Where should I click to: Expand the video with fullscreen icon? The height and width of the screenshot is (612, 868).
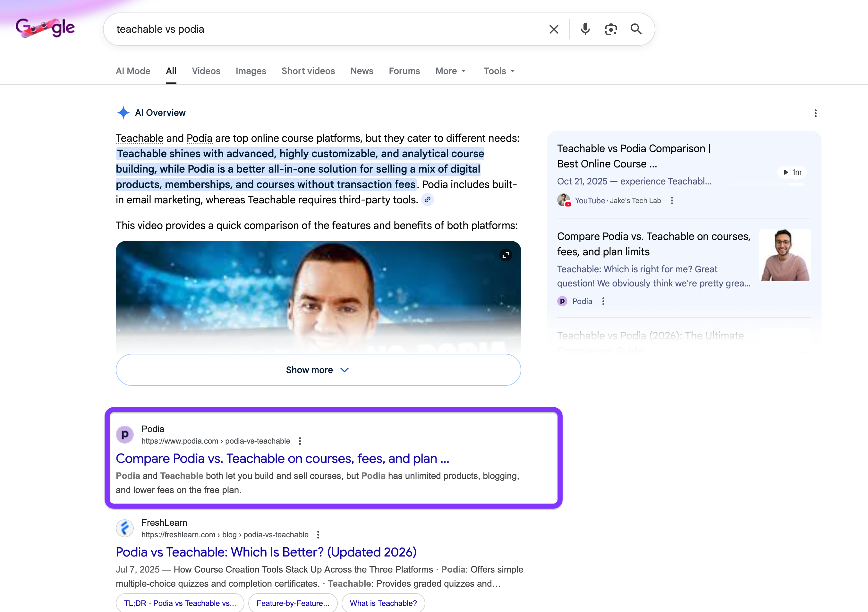(506, 255)
